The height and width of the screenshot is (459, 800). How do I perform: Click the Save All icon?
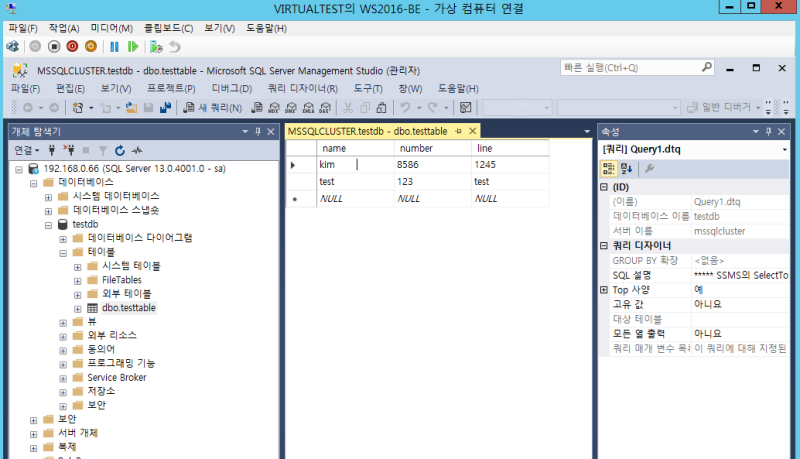(x=165, y=108)
